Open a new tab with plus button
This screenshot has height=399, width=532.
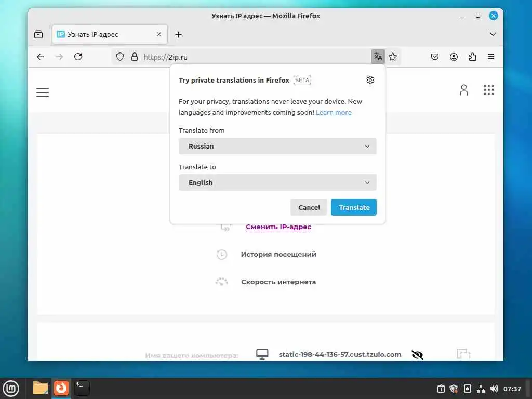[x=179, y=35]
